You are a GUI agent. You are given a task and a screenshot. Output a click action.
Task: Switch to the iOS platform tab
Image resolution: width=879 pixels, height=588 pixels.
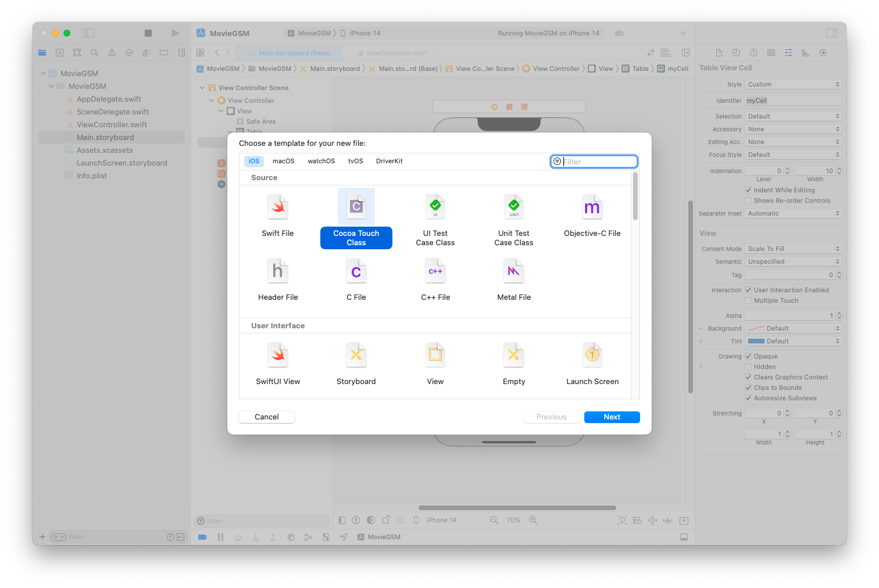pyautogui.click(x=254, y=161)
